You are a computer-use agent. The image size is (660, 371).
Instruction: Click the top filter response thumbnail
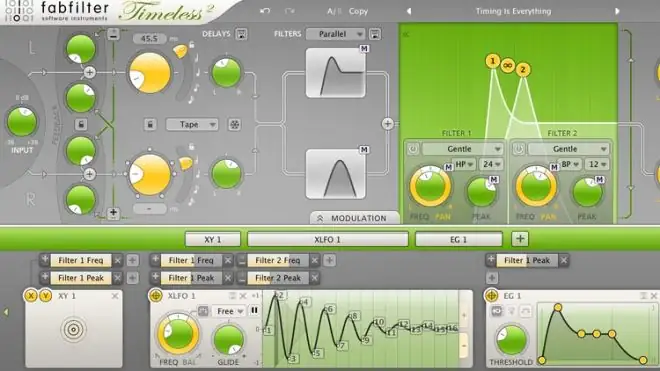coord(335,73)
